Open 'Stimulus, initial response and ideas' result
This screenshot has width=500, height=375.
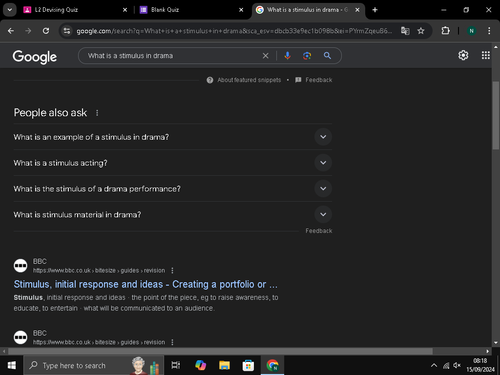pyautogui.click(x=145, y=284)
